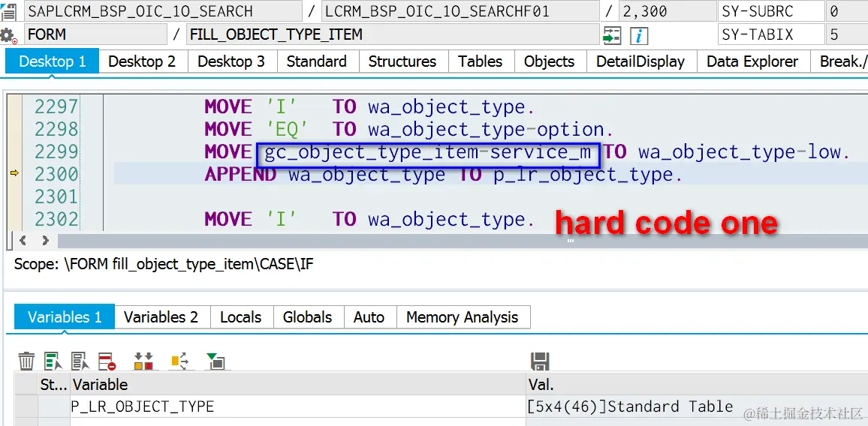Click the SY-SUBRC field
Viewport: 868px width, 426px height.
[x=771, y=11]
